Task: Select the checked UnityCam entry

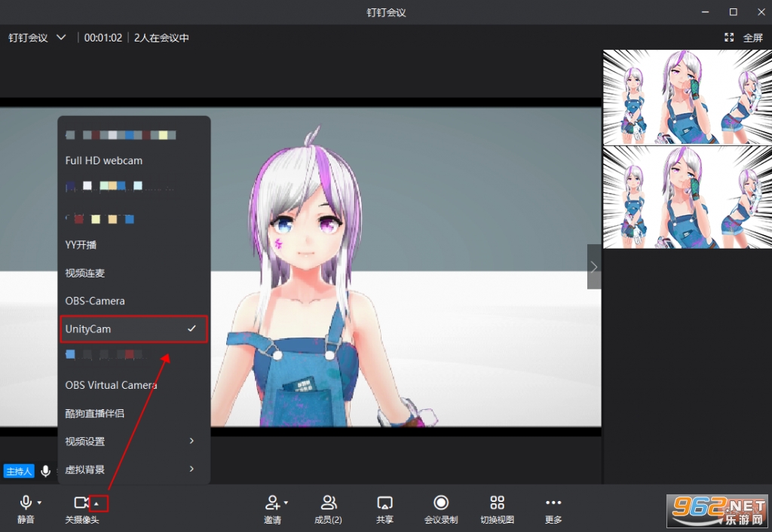Action: point(134,329)
